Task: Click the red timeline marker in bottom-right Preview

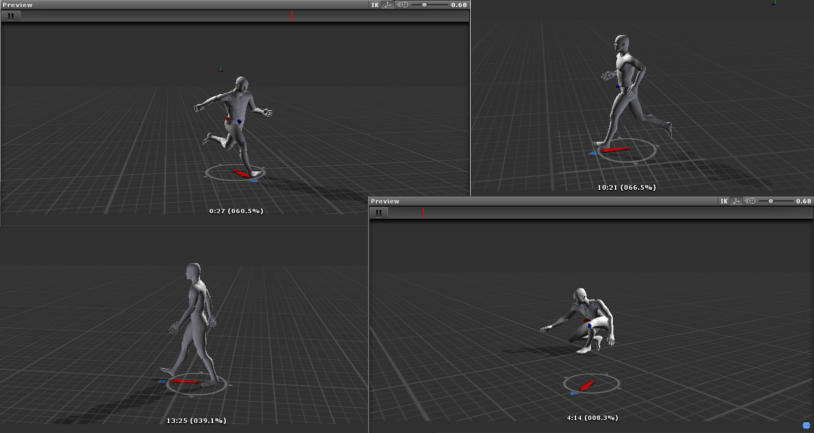Action: coord(423,212)
